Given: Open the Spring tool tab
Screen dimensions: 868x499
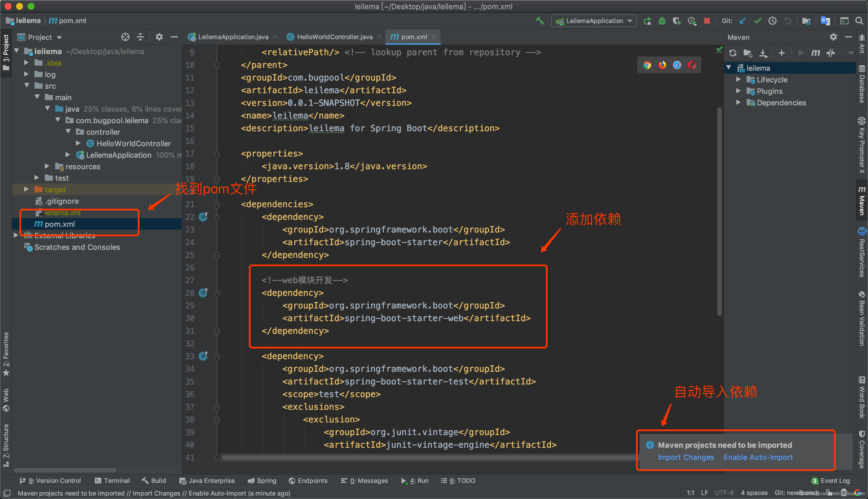Looking at the screenshot, I should point(262,481).
